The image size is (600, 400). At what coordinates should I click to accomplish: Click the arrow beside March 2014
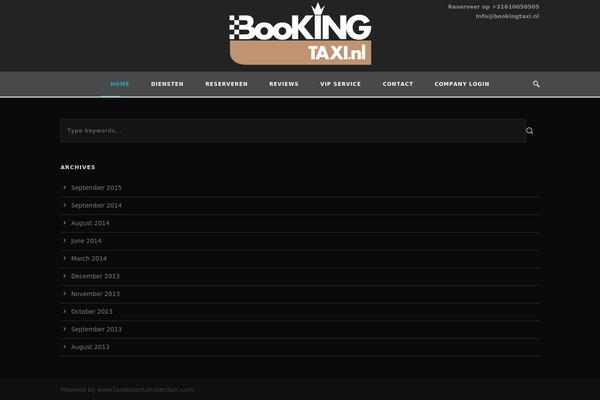(65, 258)
